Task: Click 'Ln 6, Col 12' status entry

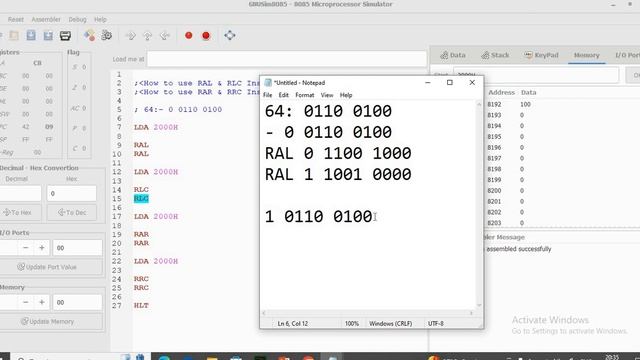Action: (x=293, y=324)
